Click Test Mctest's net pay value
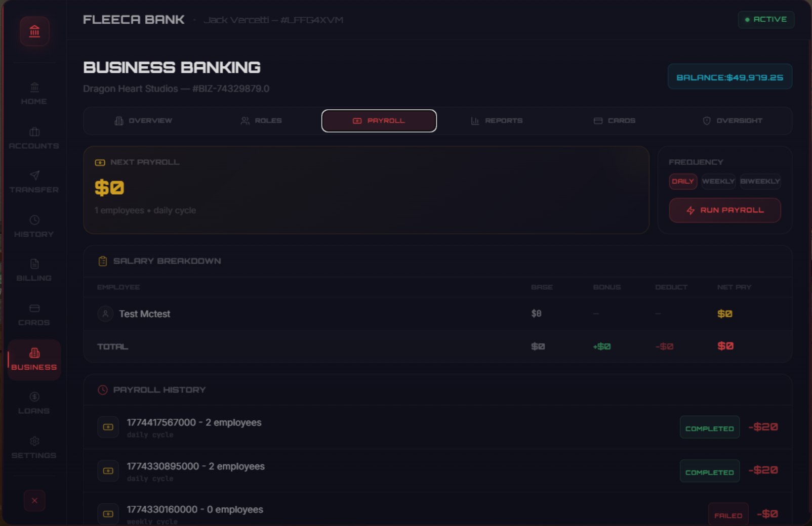This screenshot has width=812, height=526. (x=725, y=314)
